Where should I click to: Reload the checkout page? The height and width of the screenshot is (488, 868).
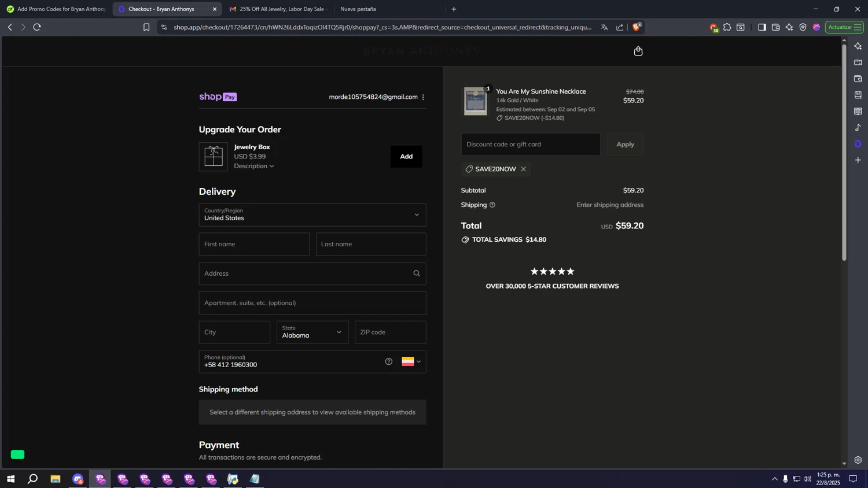click(x=37, y=27)
